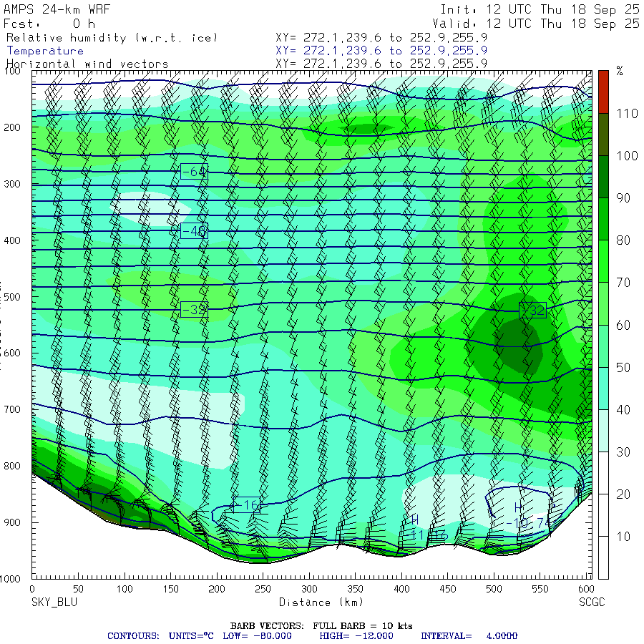The height and width of the screenshot is (644, 644).
Task: Click the left '-32' contour label near 150 km
Action: pos(194,309)
